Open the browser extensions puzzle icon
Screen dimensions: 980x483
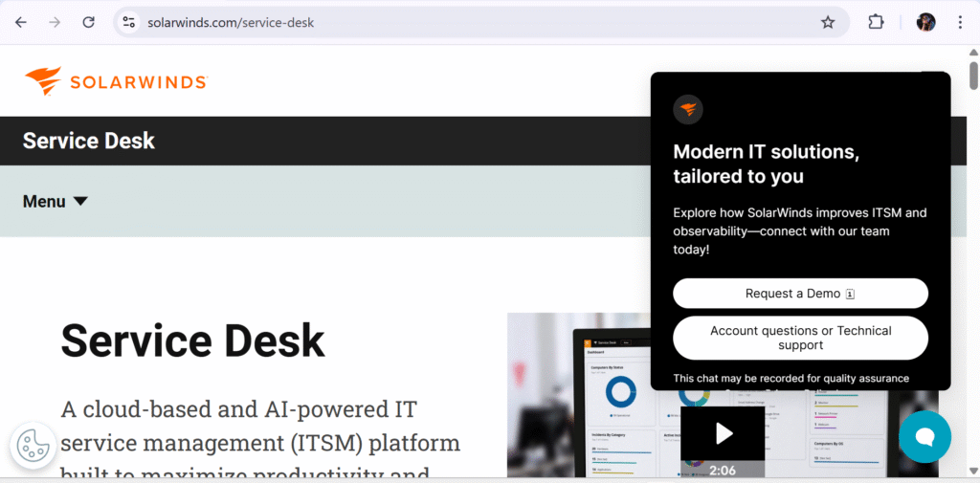coord(876,23)
